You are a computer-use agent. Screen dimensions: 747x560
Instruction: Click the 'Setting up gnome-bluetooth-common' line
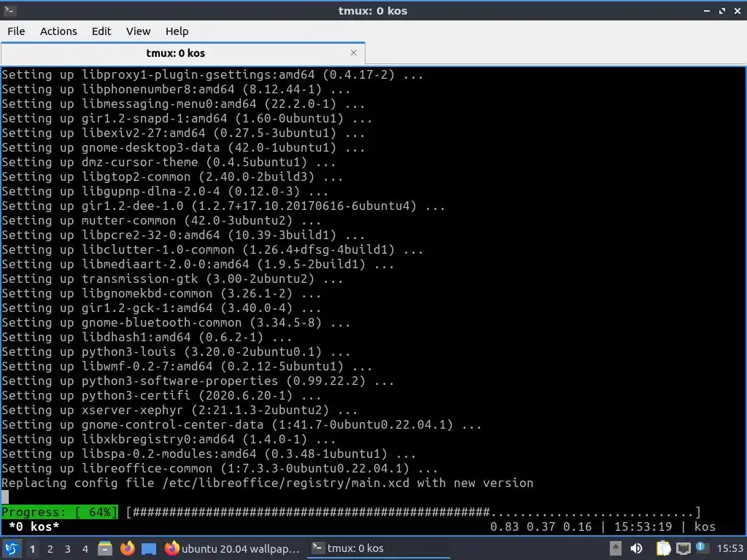coord(176,323)
